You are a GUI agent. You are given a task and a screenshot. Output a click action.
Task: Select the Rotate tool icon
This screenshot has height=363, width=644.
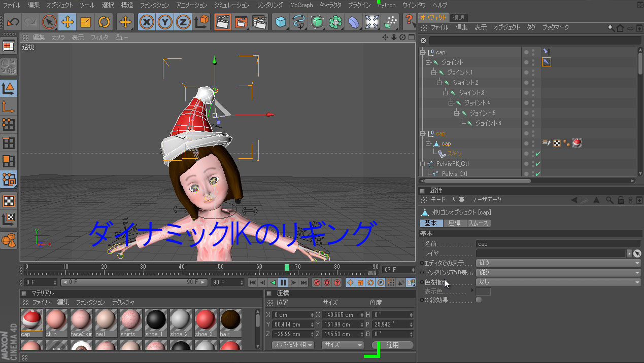(x=104, y=22)
